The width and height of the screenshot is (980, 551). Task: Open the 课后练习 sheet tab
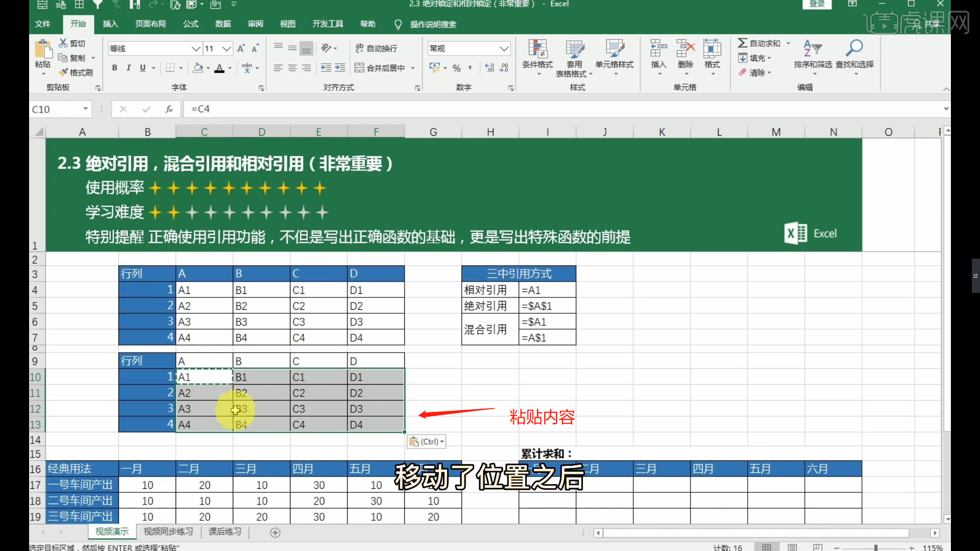pos(224,532)
